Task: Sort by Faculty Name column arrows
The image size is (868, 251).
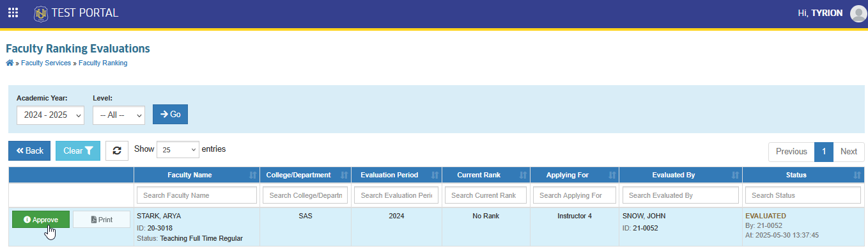Action: coord(252,175)
